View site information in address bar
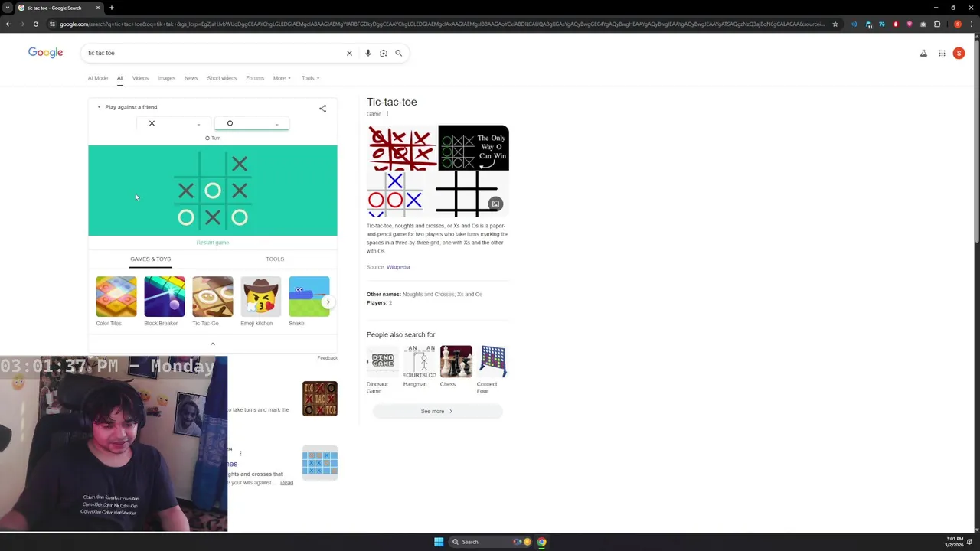980x551 pixels. tap(52, 24)
